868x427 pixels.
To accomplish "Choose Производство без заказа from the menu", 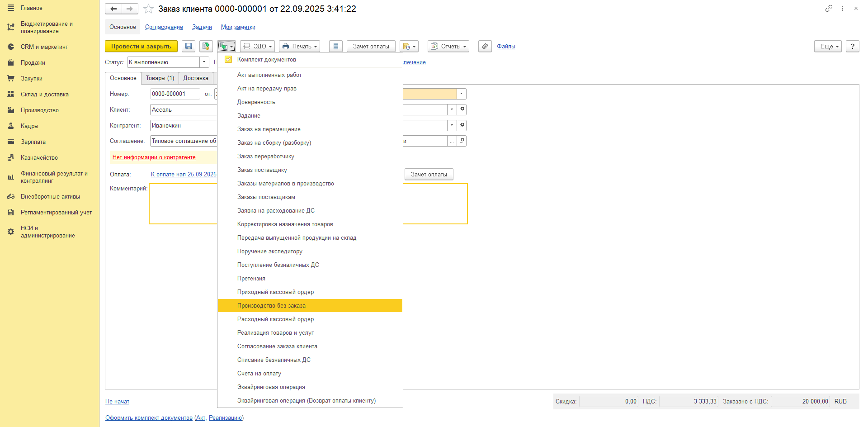I will coord(271,306).
